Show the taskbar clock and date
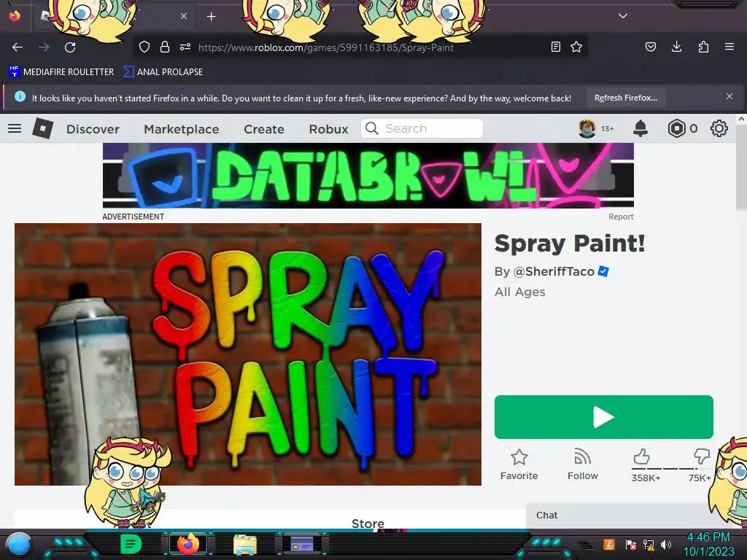This screenshot has width=747, height=560. point(708,544)
